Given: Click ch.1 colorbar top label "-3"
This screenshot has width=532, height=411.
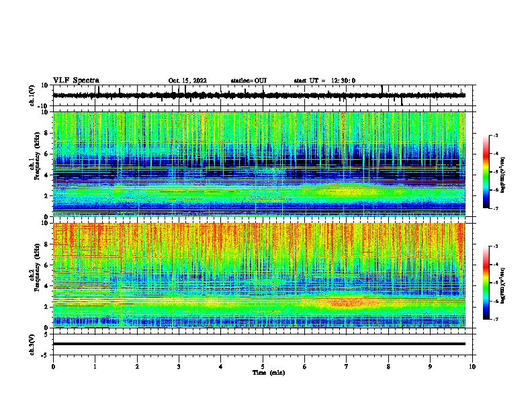Looking at the screenshot, I should coord(496,136).
